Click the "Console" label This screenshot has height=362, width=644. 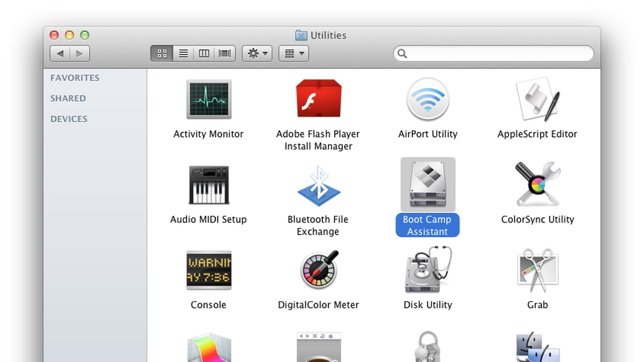(x=208, y=305)
